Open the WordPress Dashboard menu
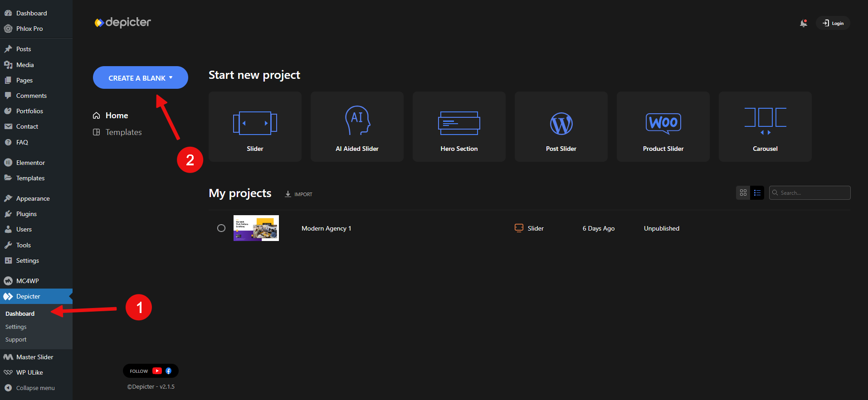 click(x=36, y=13)
